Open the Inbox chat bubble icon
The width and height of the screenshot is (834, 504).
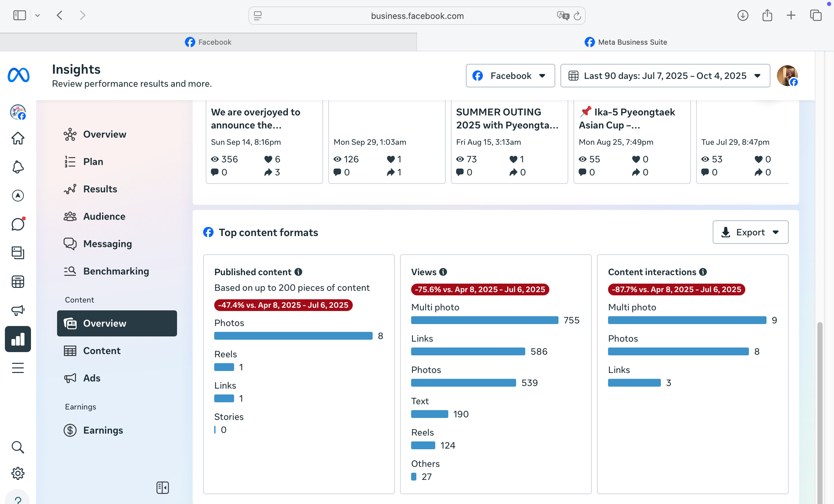18,224
